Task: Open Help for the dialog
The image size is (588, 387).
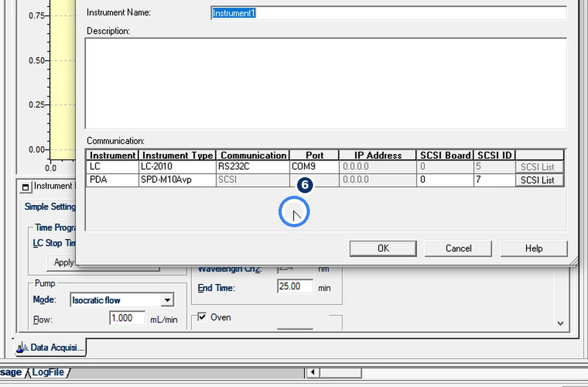Action: coord(534,249)
